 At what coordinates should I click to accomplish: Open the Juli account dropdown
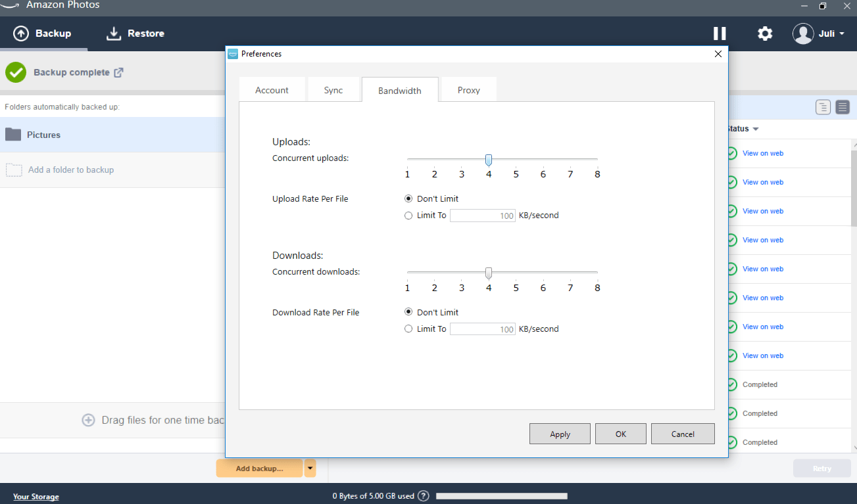831,34
